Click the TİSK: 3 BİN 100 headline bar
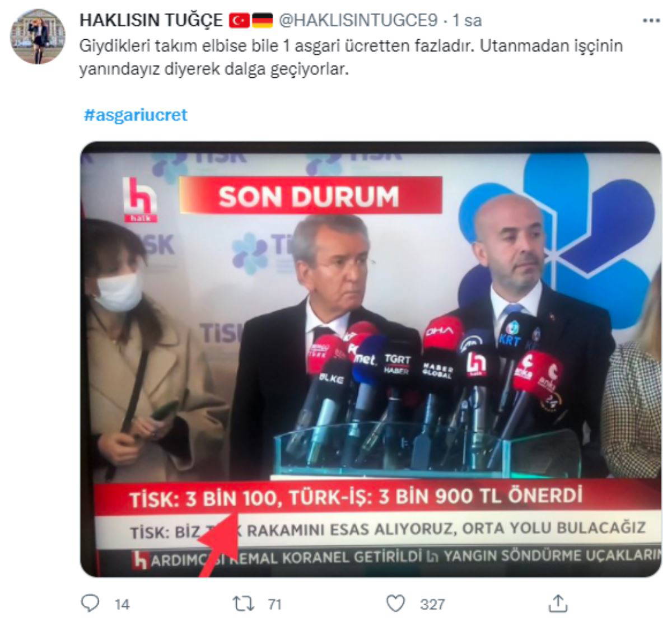The image size is (672, 626). pos(377,497)
